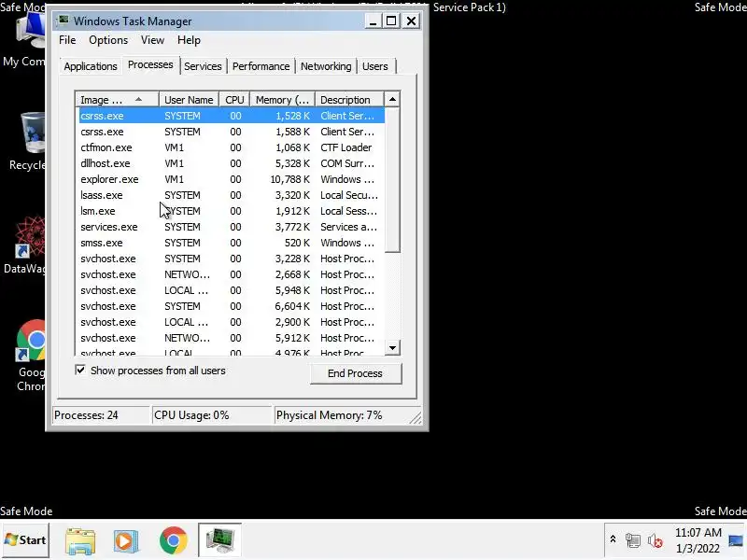Select svchost.exe row using 5,912 K
747x560 pixels.
232,338
